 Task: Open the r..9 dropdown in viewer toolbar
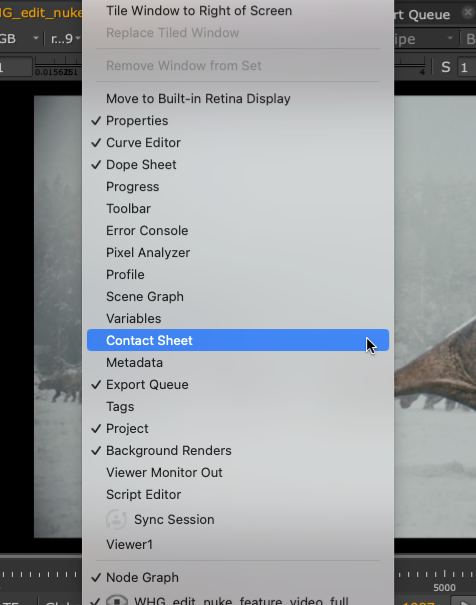pos(65,38)
